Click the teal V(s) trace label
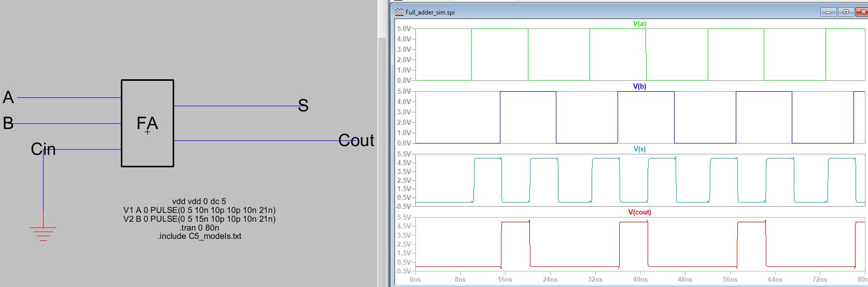The height and width of the screenshot is (287, 868). (639, 149)
